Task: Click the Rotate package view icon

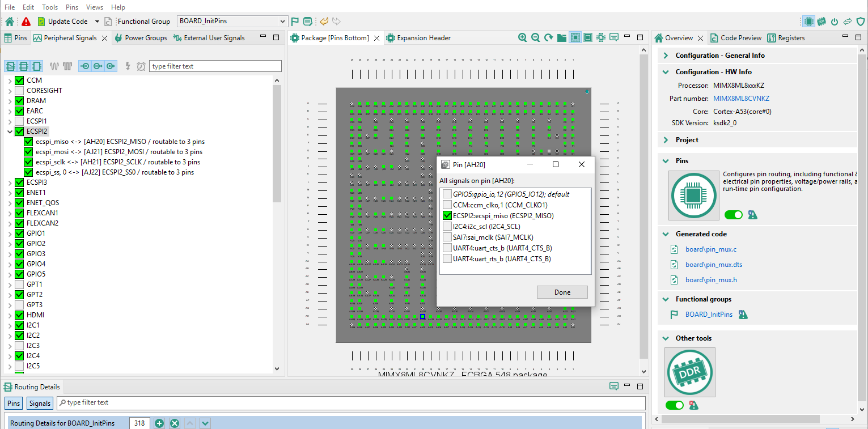Action: 548,37
